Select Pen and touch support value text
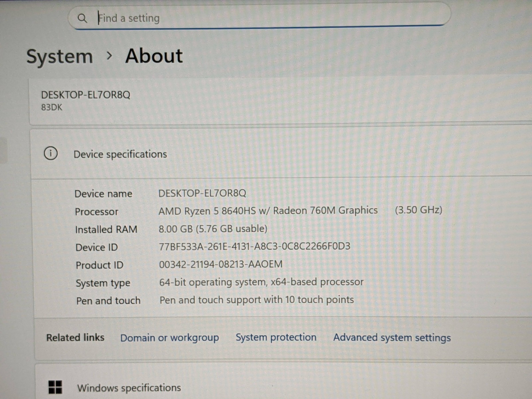Image resolution: width=532 pixels, height=399 pixels. (257, 300)
